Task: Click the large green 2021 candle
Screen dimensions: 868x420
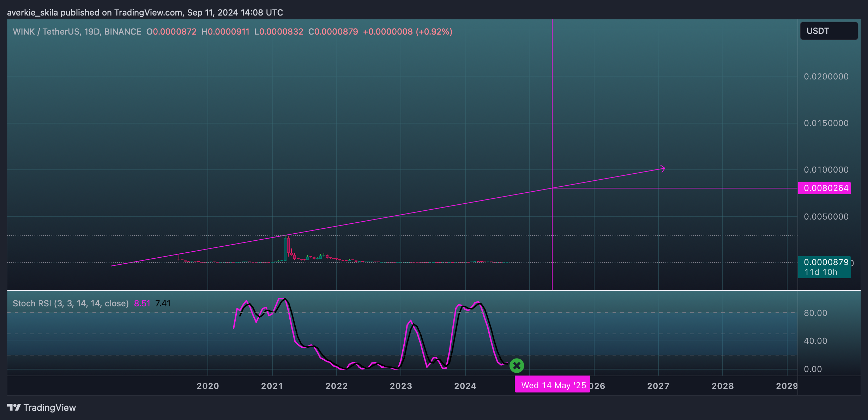Action: coord(285,248)
